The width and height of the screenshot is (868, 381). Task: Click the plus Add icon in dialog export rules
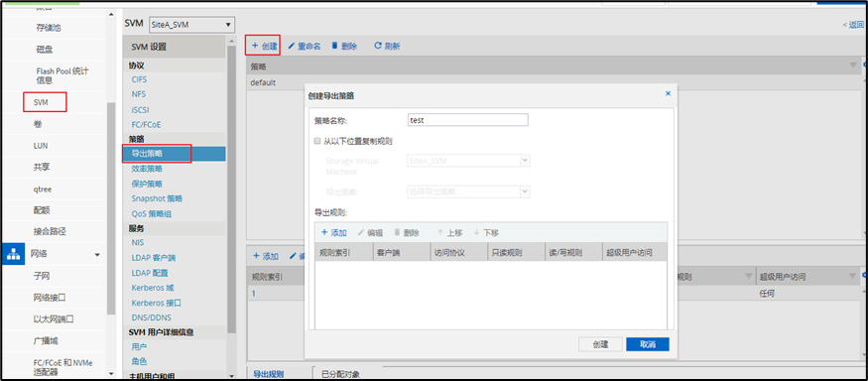coord(324,232)
